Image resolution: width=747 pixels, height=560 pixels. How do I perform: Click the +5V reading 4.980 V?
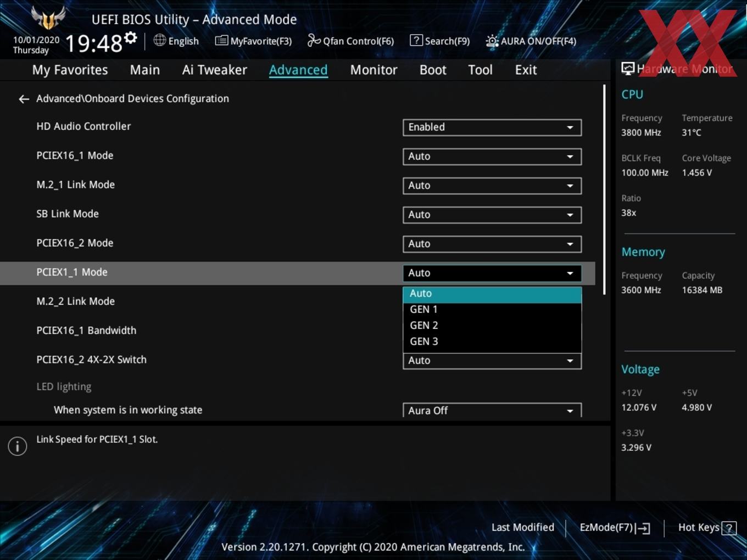[x=697, y=408]
